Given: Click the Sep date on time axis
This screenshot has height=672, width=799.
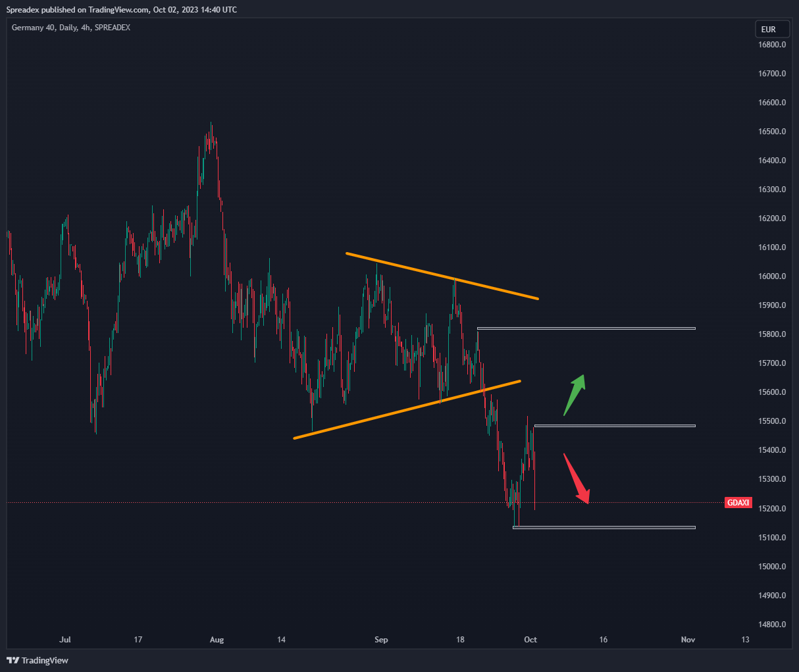Looking at the screenshot, I should click(x=381, y=640).
